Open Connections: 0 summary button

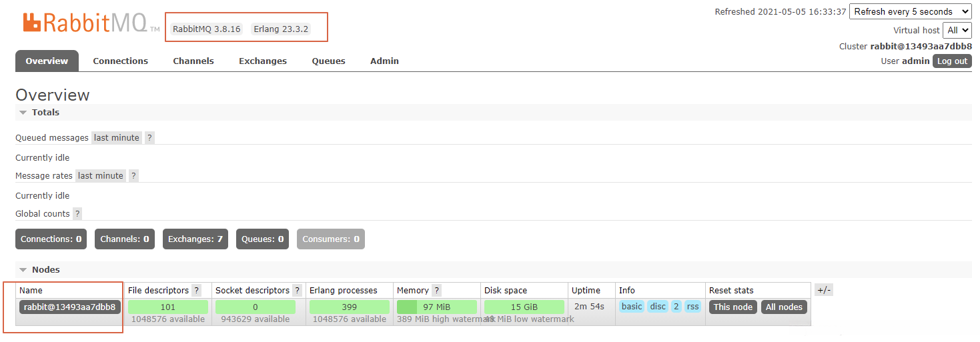51,239
